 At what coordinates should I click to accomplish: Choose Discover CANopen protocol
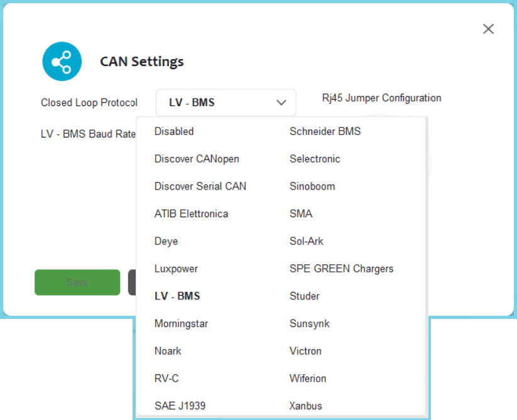click(197, 159)
